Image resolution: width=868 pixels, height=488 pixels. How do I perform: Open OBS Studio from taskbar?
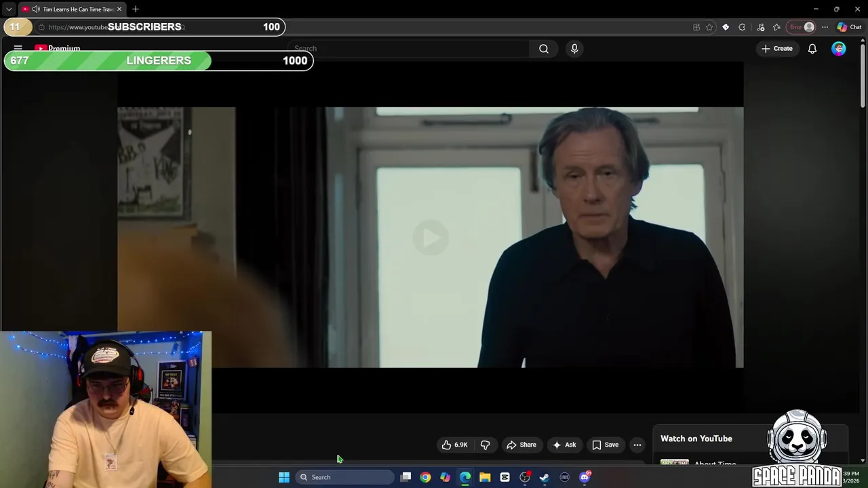tap(525, 477)
